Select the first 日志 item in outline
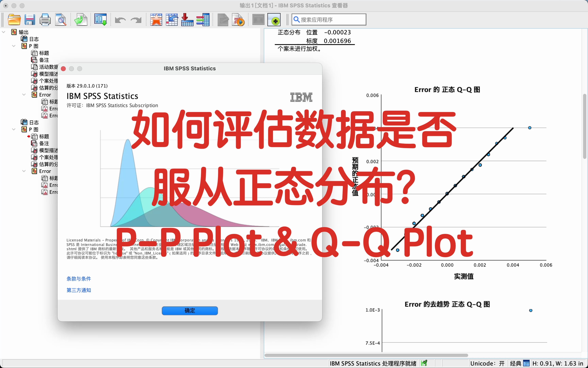The height and width of the screenshot is (368, 588). (30, 39)
